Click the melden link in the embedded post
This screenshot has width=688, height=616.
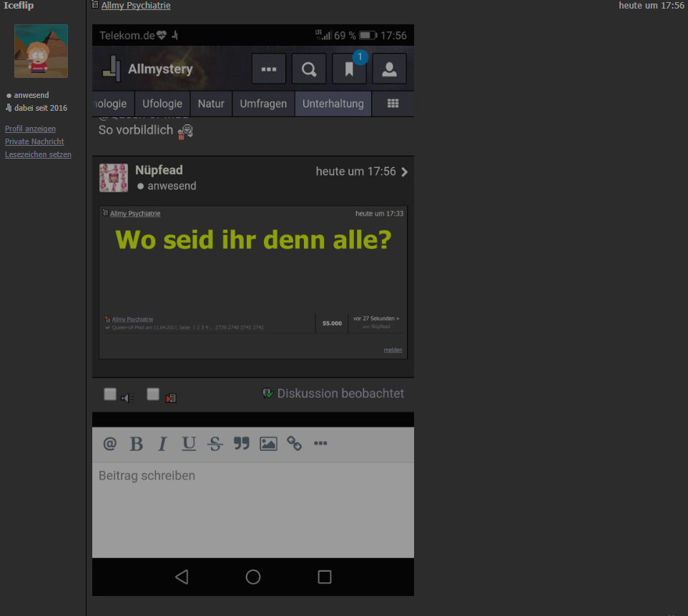tap(393, 350)
